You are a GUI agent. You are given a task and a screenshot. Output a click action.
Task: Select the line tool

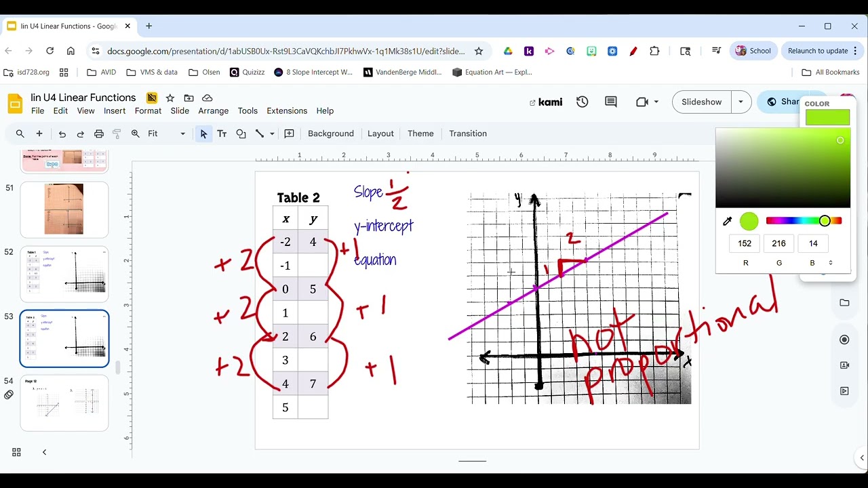pyautogui.click(x=259, y=134)
